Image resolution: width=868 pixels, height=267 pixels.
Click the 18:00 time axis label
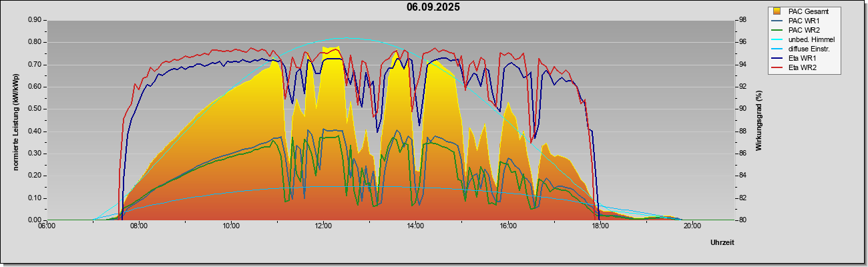tap(600, 226)
